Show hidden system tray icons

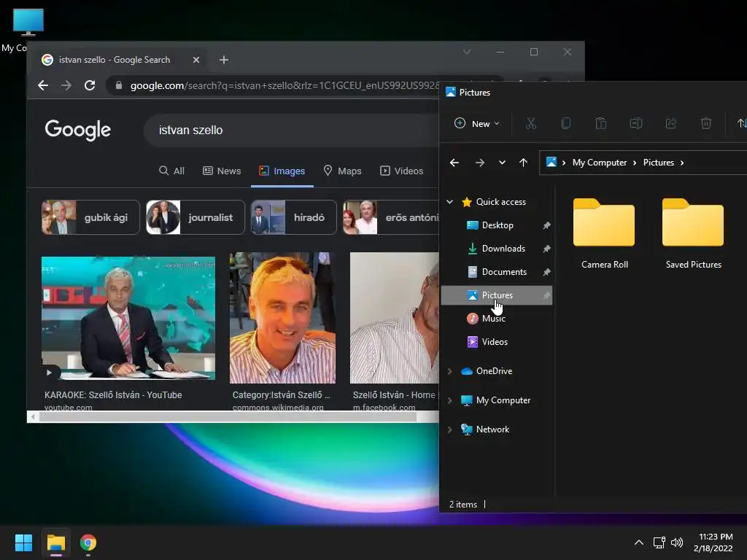639,542
